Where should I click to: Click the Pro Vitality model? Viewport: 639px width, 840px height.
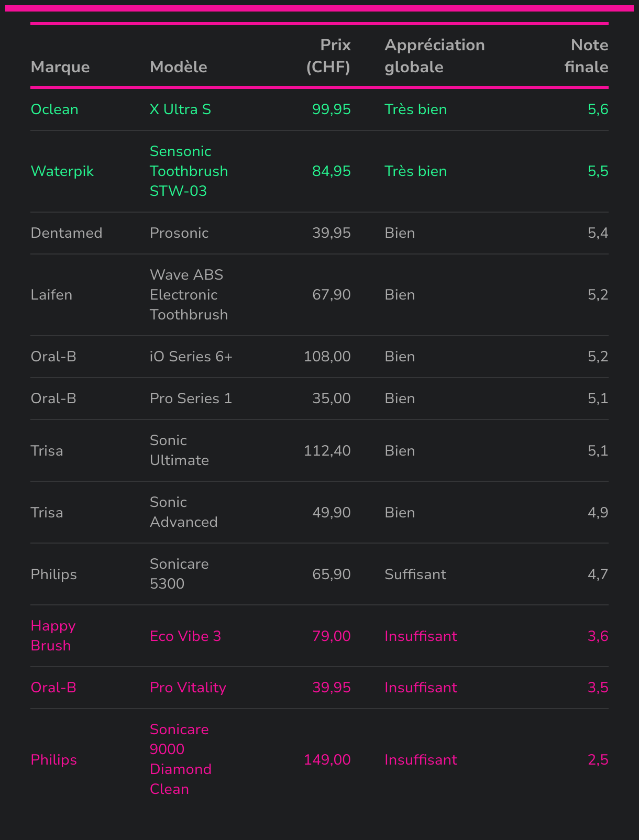tap(188, 688)
